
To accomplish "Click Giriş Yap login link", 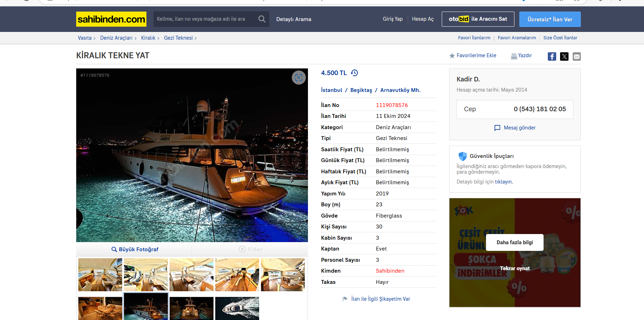I will click(x=393, y=19).
